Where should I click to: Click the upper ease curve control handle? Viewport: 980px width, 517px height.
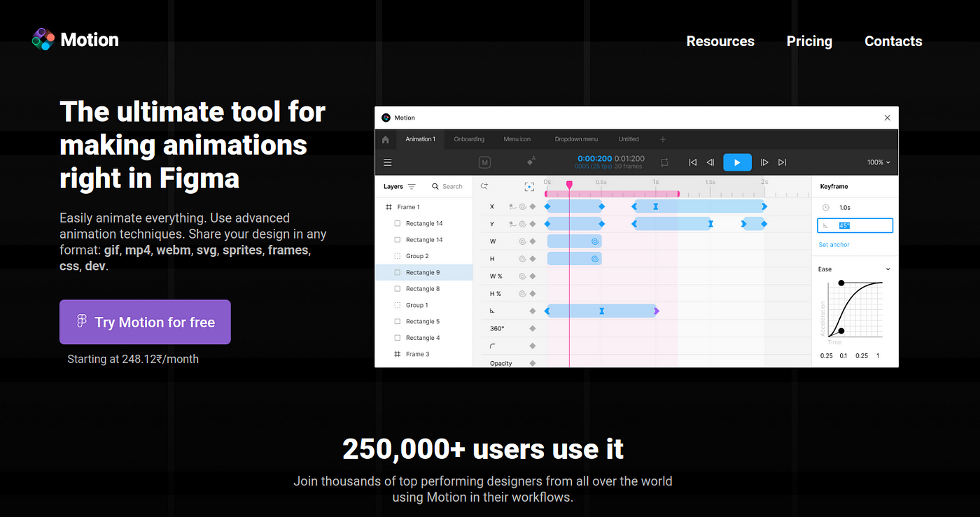pyautogui.click(x=841, y=283)
